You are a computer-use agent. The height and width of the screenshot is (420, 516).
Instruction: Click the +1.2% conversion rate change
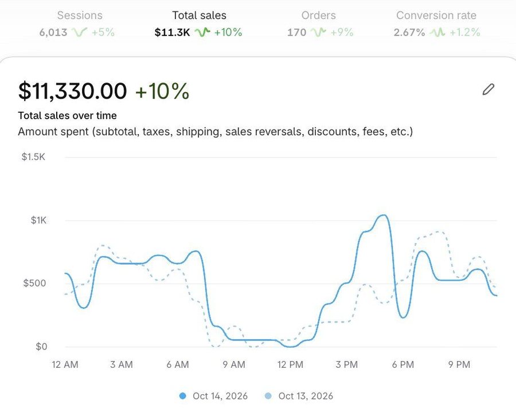coord(464,32)
